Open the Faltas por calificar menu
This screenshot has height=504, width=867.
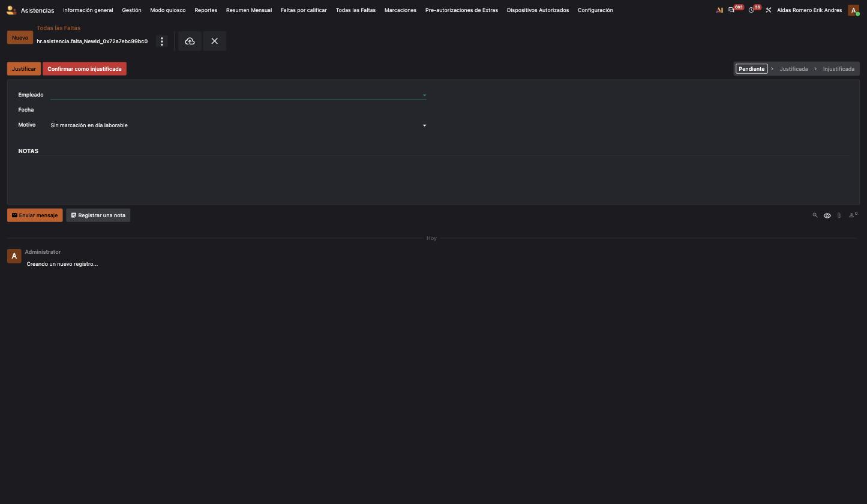[304, 10]
